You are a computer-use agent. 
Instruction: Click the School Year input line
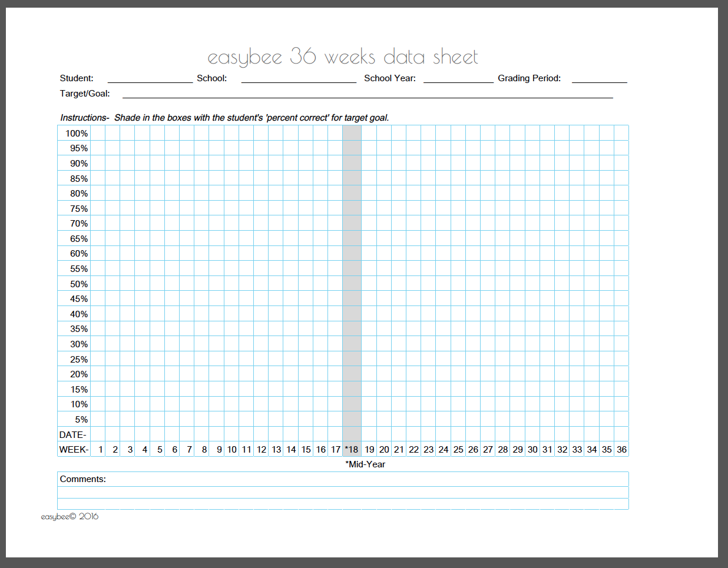click(x=458, y=78)
